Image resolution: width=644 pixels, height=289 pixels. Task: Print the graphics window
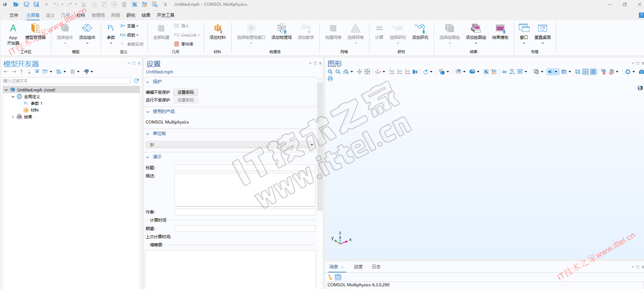[330, 79]
